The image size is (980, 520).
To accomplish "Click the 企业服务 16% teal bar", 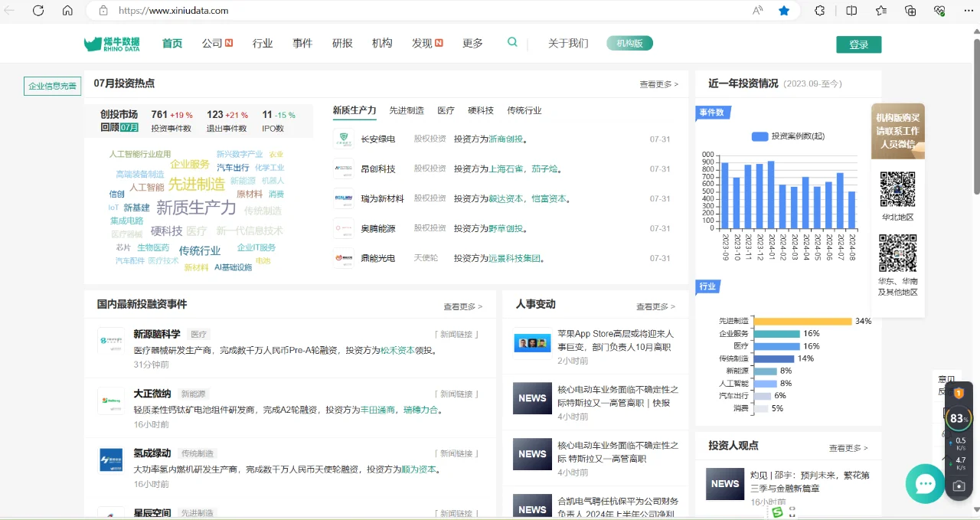I will 777,334.
